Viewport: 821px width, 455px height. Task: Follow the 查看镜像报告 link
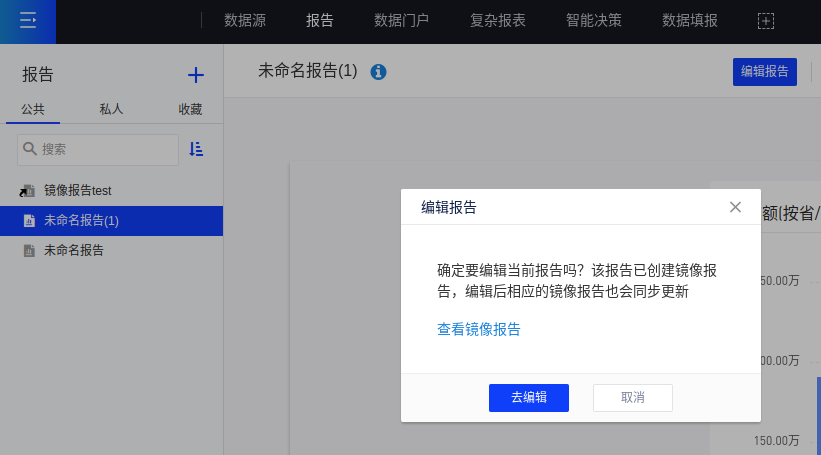coord(478,329)
